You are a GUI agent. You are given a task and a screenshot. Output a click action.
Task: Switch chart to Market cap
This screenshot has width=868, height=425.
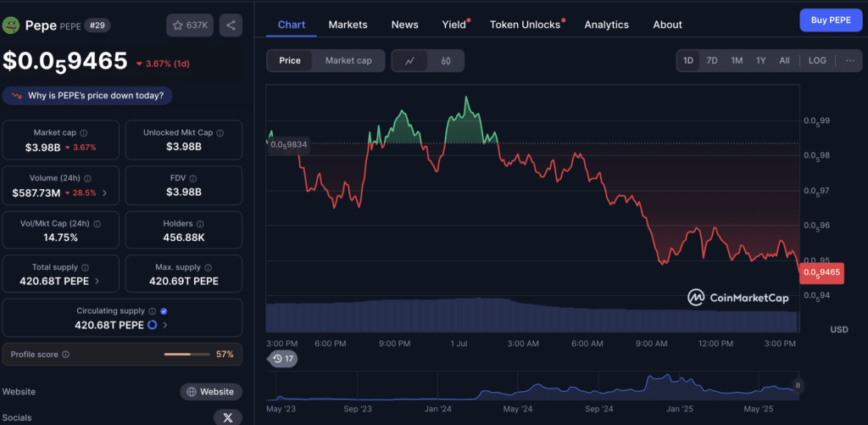pyautogui.click(x=348, y=61)
